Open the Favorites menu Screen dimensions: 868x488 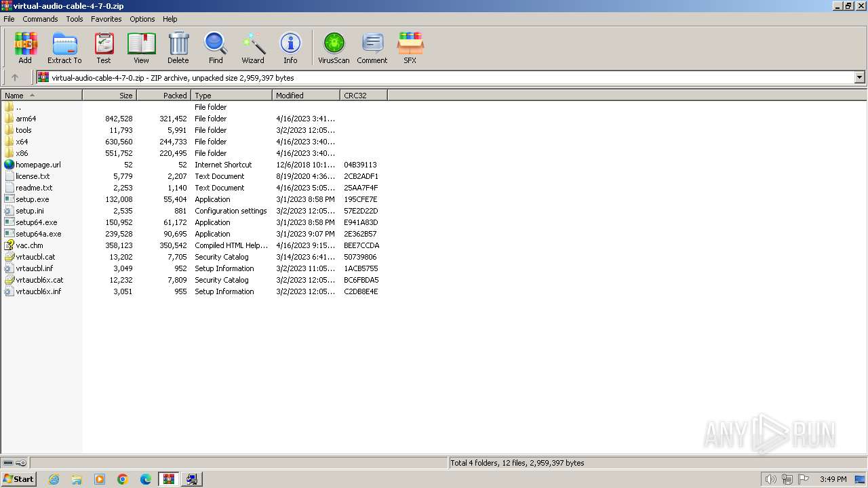[106, 19]
